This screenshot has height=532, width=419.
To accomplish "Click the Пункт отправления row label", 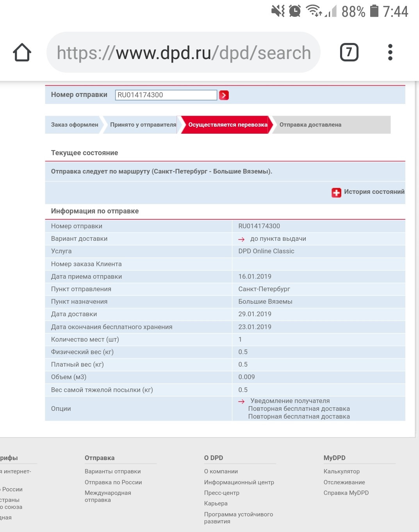I will [x=81, y=289].
